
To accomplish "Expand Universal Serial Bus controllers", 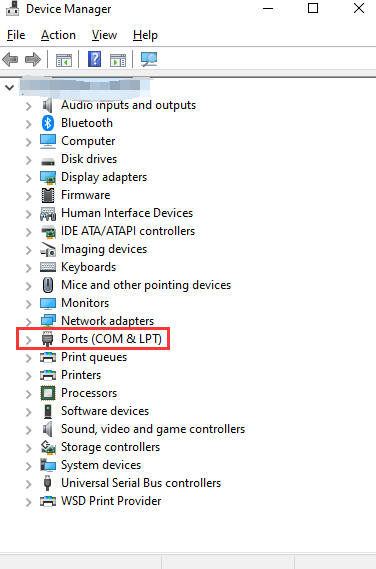I will point(28,484).
